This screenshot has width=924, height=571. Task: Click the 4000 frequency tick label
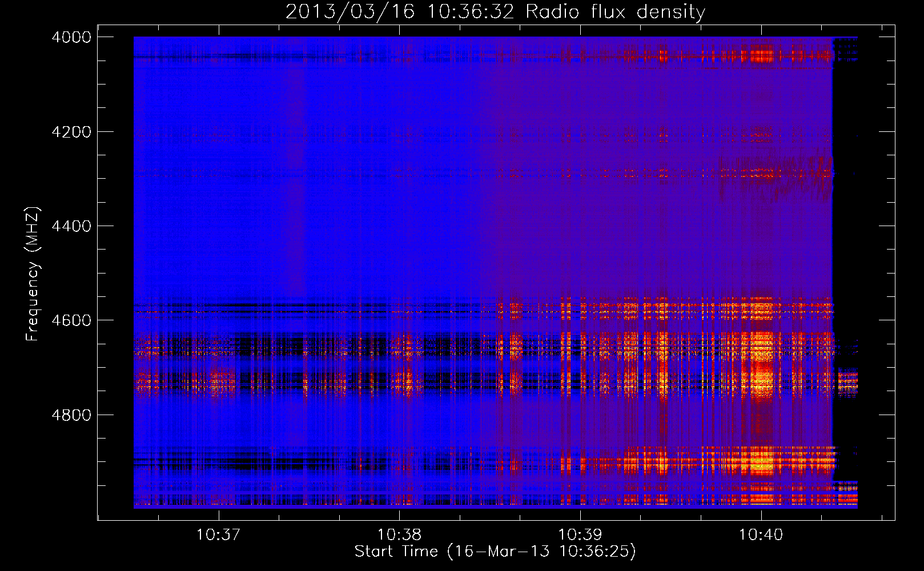[71, 37]
